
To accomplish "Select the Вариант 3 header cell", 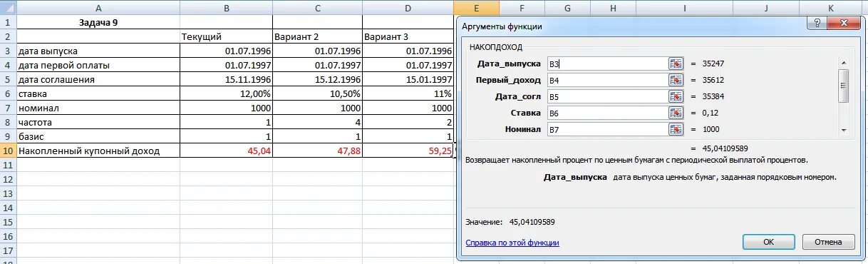I will point(408,36).
